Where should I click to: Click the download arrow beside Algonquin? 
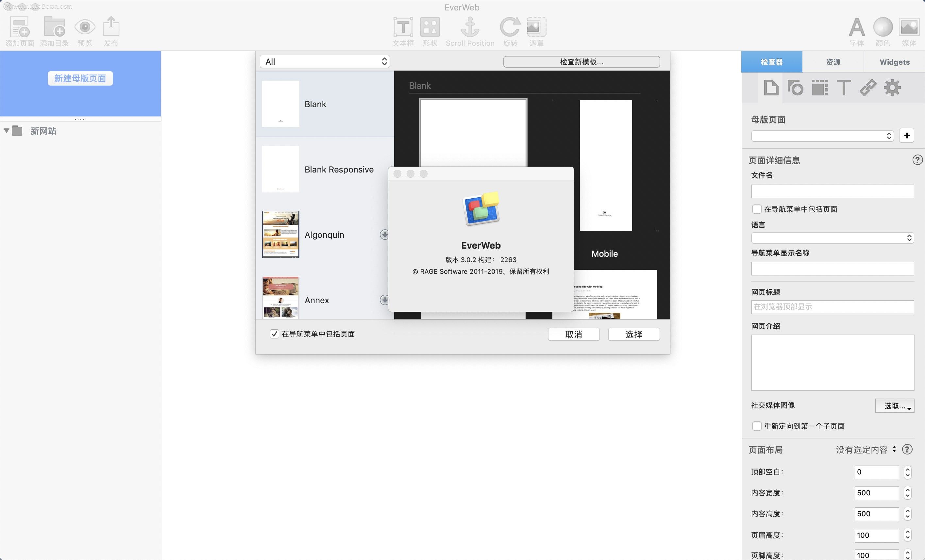click(384, 235)
